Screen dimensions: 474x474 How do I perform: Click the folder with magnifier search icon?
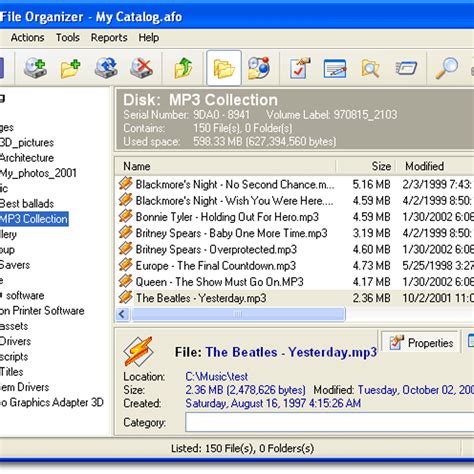click(370, 69)
